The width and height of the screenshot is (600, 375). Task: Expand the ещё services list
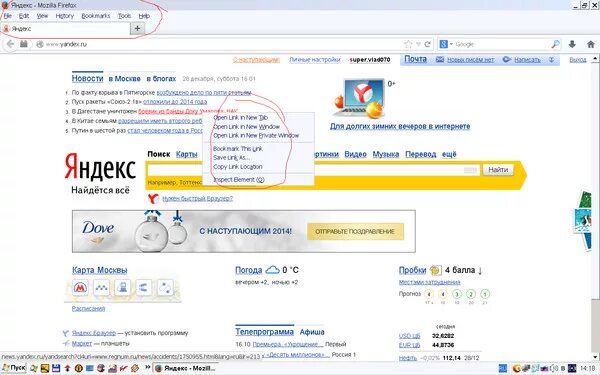click(x=449, y=154)
